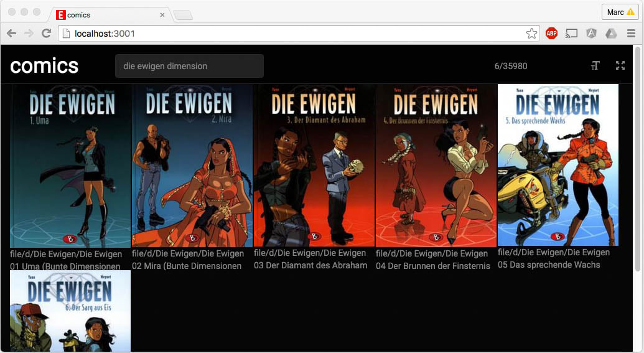Click the page vertical scrollbar
This screenshot has height=353, width=644.
click(637, 162)
